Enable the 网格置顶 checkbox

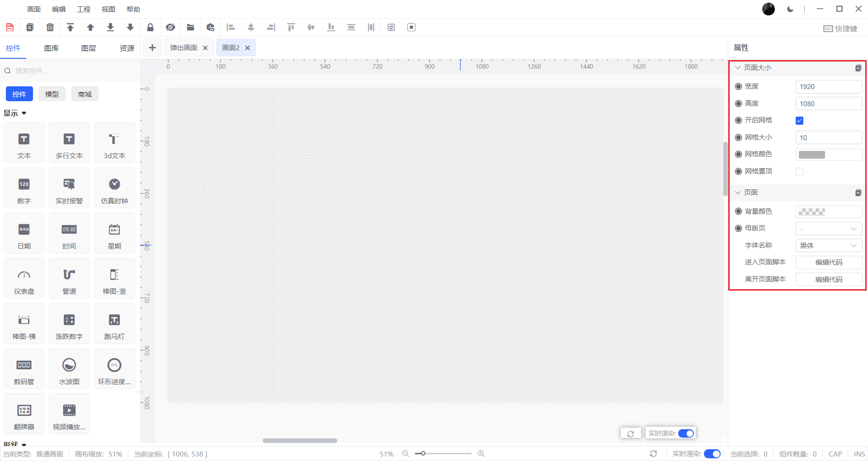pos(799,172)
